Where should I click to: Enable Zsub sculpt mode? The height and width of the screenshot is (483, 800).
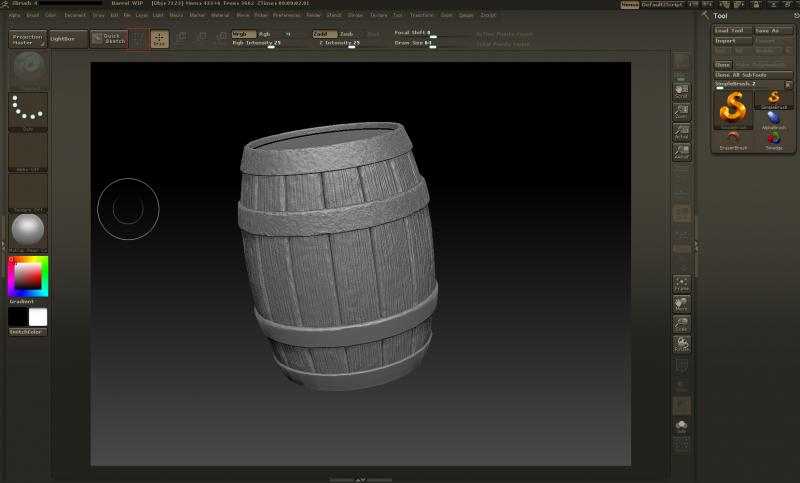tap(347, 33)
